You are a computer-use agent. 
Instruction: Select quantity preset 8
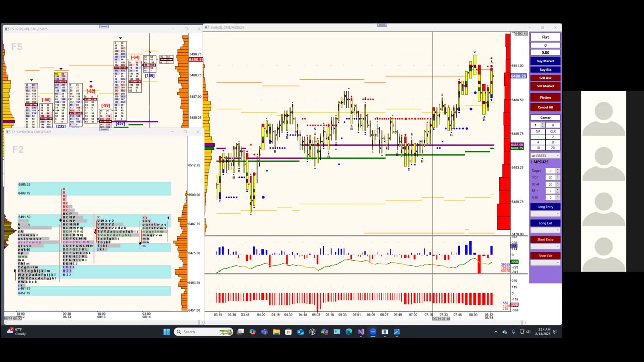553,142
